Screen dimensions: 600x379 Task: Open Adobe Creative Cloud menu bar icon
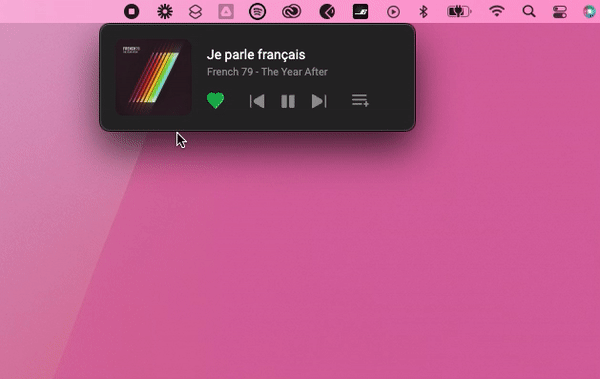point(292,12)
